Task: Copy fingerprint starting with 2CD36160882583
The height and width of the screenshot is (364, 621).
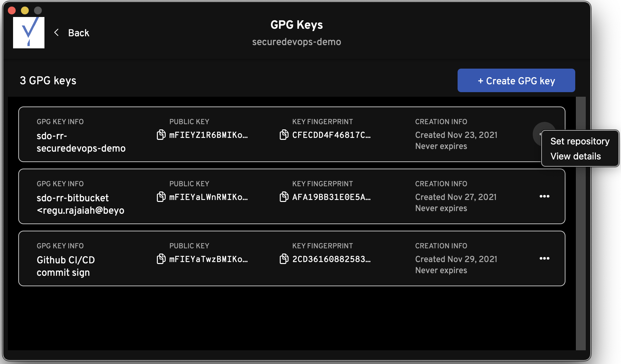Action: tap(284, 259)
